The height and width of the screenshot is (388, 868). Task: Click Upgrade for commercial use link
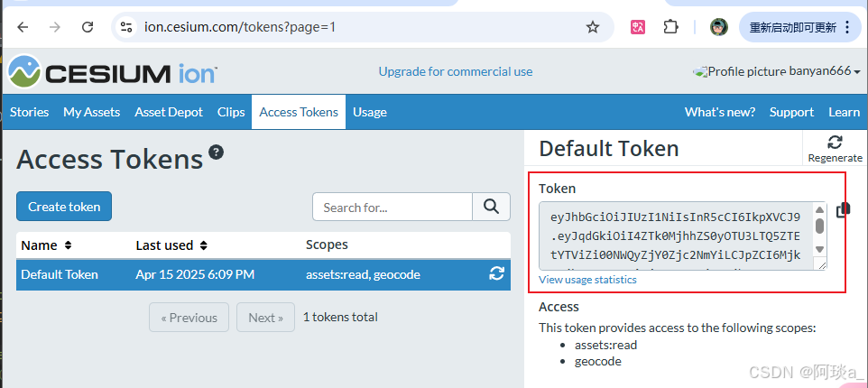pyautogui.click(x=456, y=71)
